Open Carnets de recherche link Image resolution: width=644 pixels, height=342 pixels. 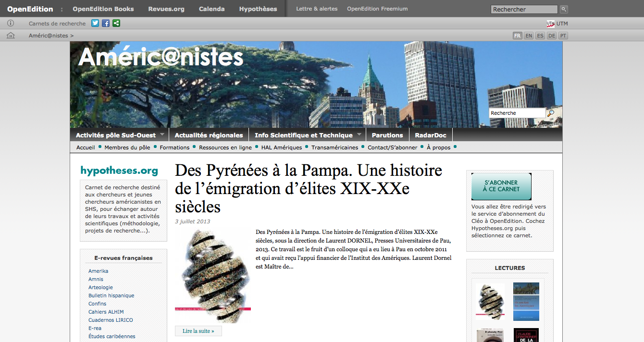57,24
